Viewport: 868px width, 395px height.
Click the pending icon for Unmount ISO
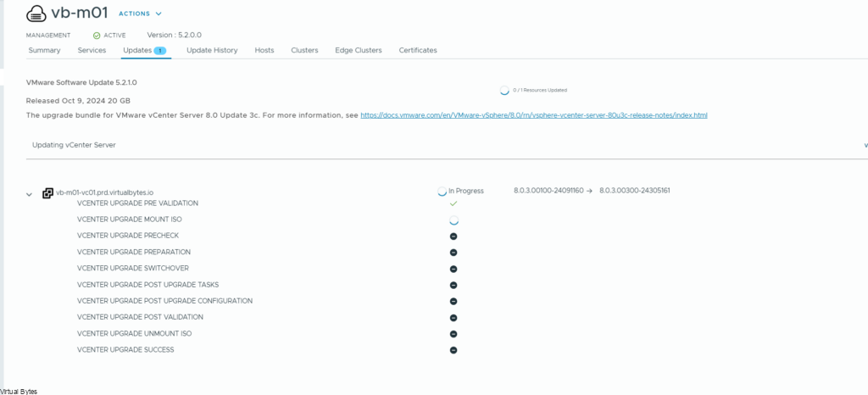pos(453,334)
